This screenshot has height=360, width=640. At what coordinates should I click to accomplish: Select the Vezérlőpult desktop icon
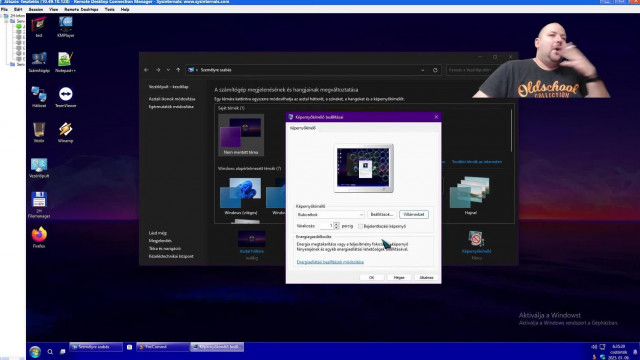[x=39, y=168]
